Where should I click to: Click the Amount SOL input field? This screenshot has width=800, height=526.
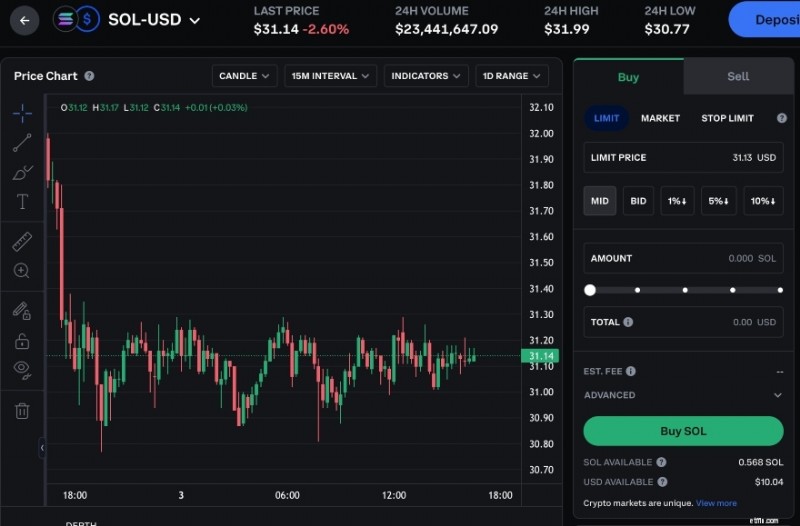tap(683, 258)
